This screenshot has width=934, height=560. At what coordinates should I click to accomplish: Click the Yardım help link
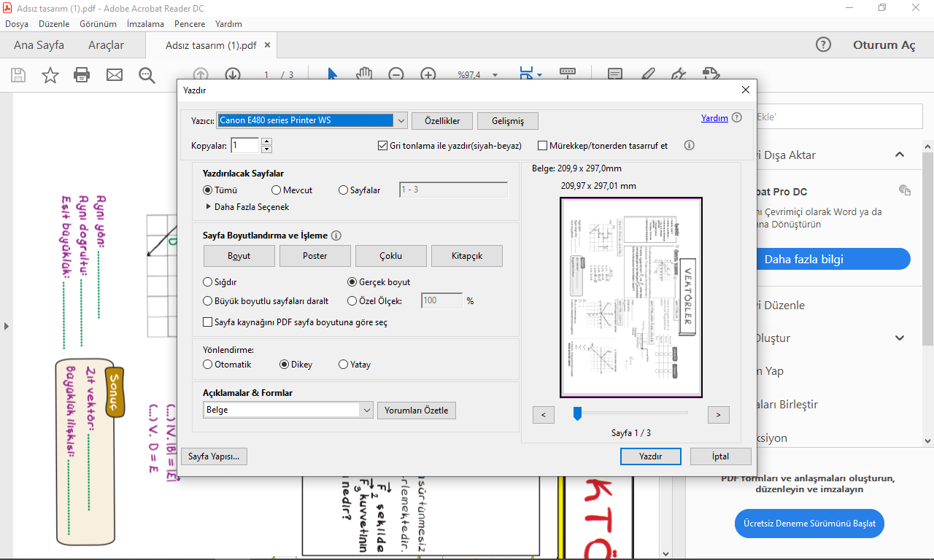[x=714, y=118]
